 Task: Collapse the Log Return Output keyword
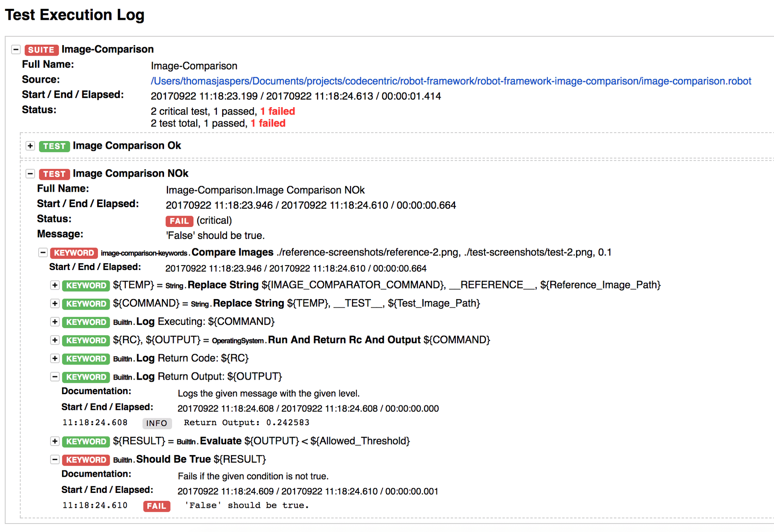(x=55, y=377)
